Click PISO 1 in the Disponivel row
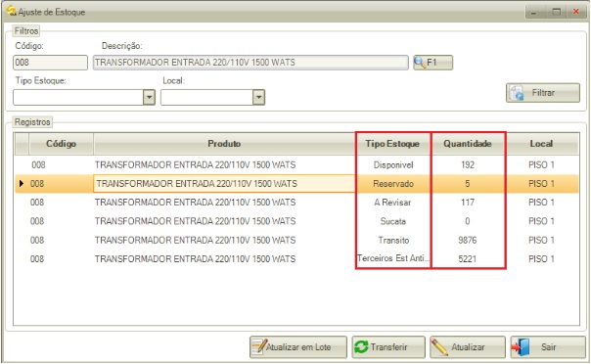 coord(541,165)
